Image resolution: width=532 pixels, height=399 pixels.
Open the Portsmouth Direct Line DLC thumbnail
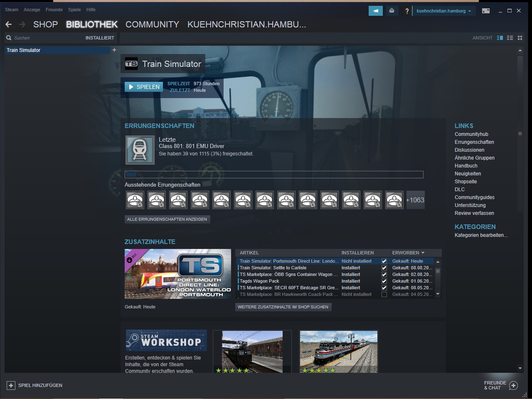(x=178, y=274)
